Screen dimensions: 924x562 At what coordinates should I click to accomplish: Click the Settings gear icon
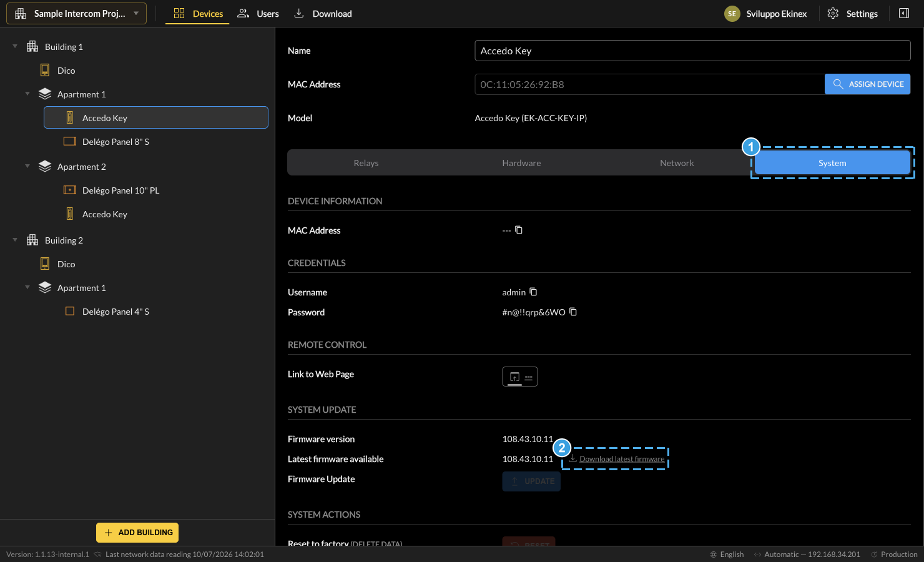coord(833,13)
